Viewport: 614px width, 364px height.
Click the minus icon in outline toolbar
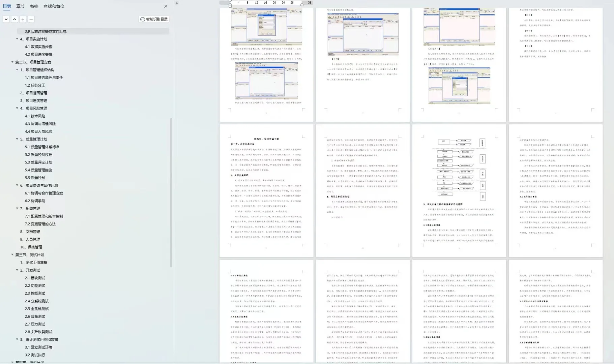pyautogui.click(x=31, y=19)
